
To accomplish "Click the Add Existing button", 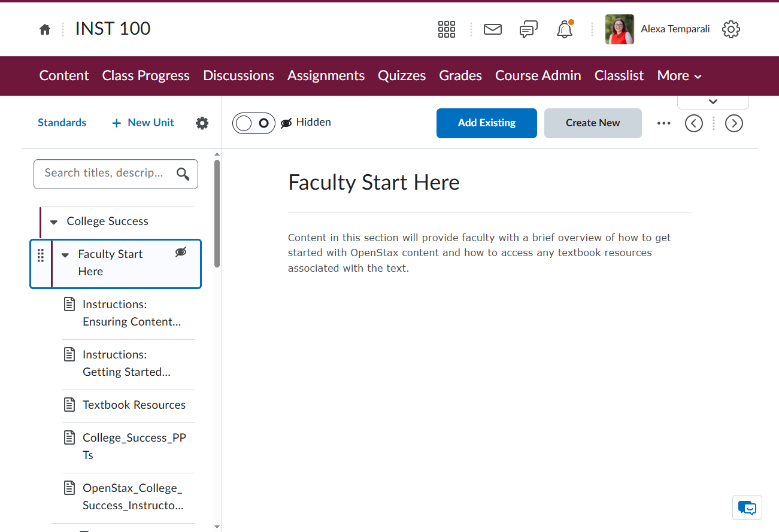I will pos(487,123).
